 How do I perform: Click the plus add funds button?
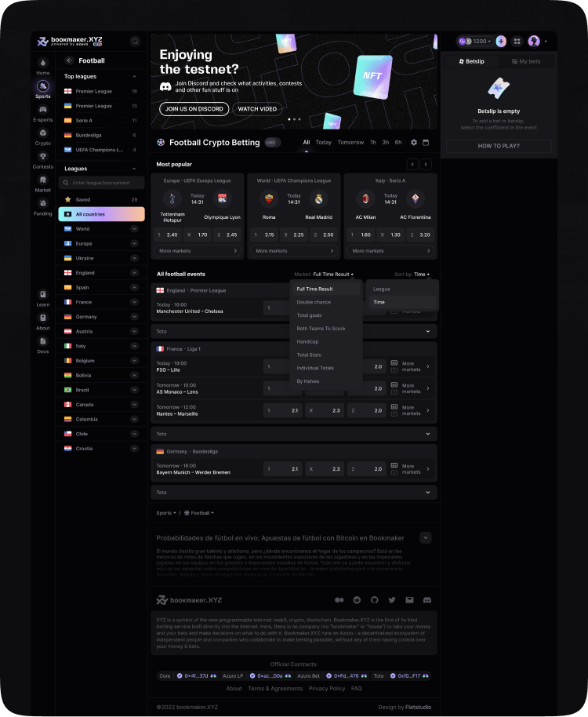click(x=501, y=41)
